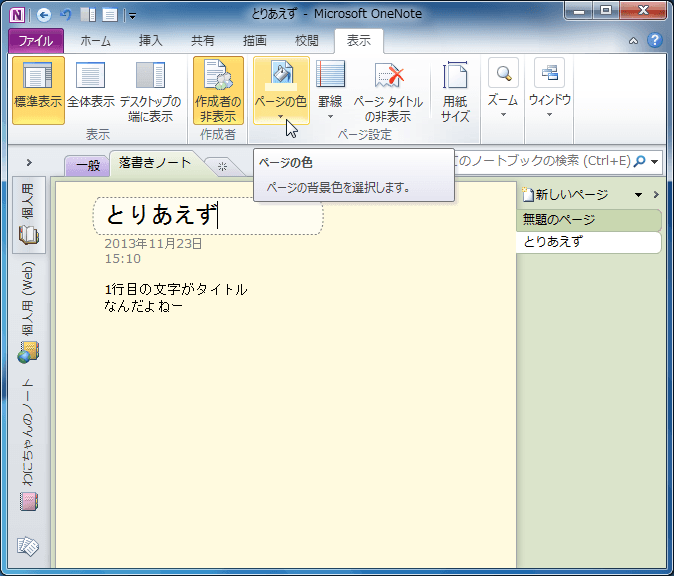Click the Unfiled Notes icon at sidebar bottom

[x=28, y=546]
